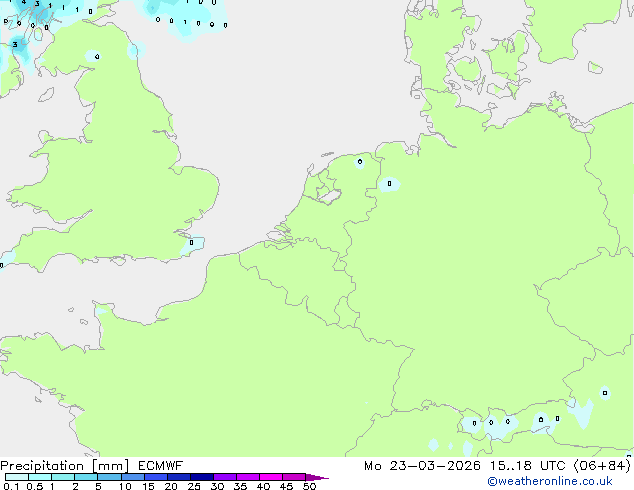Select the 35–40 mm legend color swatch
Image resolution: width=634 pixels, height=490 pixels.
(x=248, y=477)
